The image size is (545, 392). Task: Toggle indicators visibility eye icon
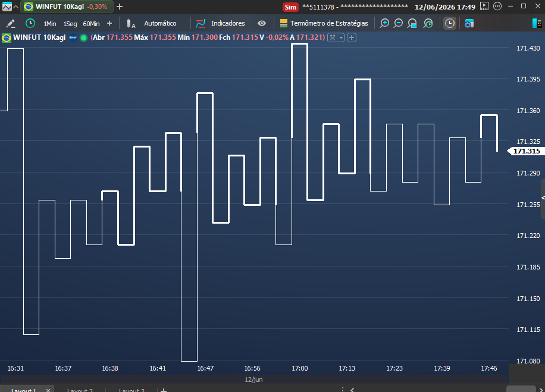tap(262, 23)
